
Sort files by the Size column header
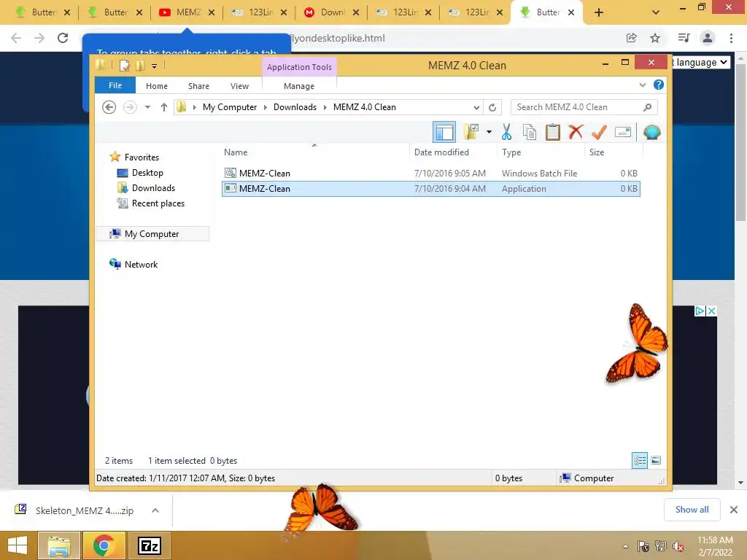(x=597, y=152)
